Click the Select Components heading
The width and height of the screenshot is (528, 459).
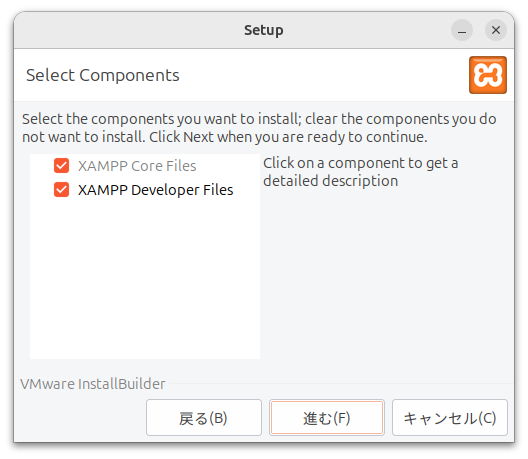click(x=103, y=75)
